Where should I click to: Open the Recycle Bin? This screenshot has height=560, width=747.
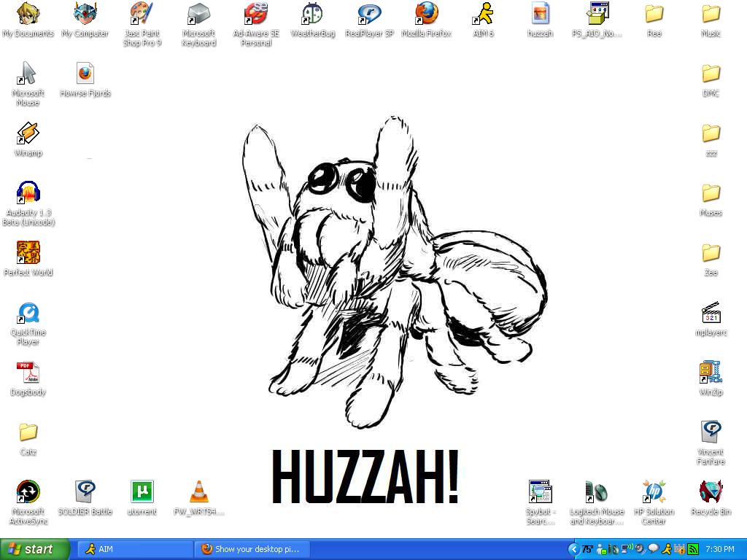coord(711,492)
